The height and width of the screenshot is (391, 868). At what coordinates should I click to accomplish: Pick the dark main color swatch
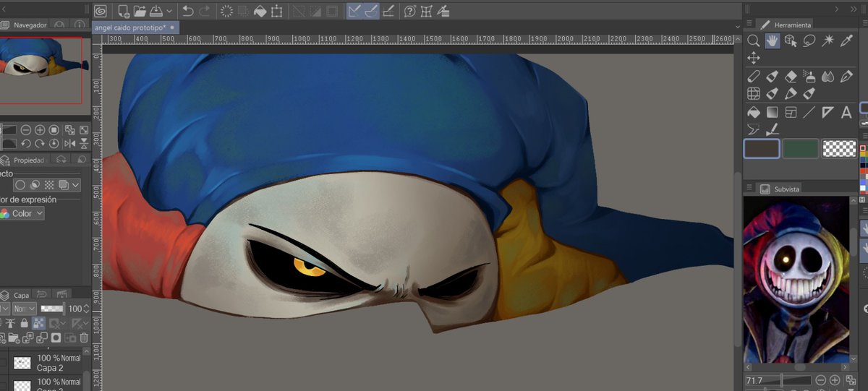coord(762,149)
